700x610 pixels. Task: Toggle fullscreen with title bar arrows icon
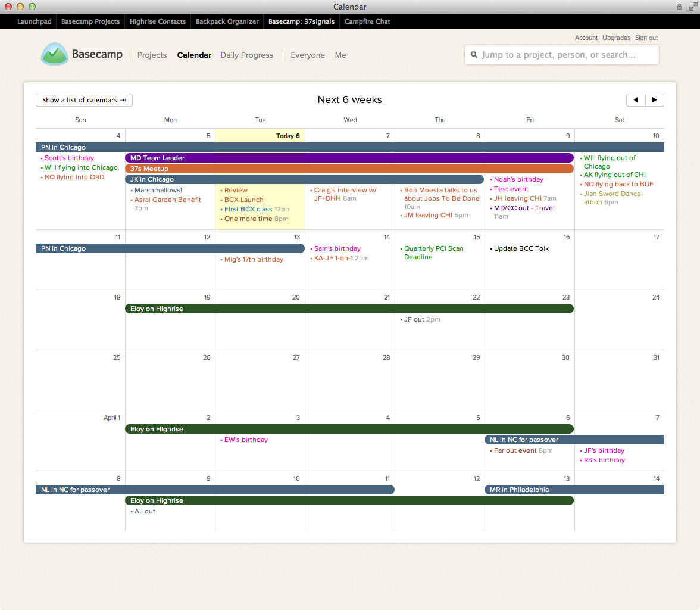coord(693,7)
